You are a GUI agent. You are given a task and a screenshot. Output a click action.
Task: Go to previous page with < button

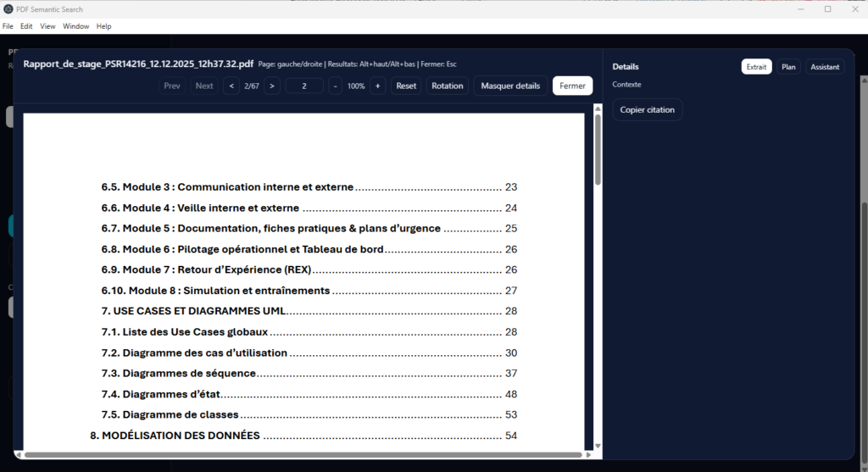click(231, 86)
